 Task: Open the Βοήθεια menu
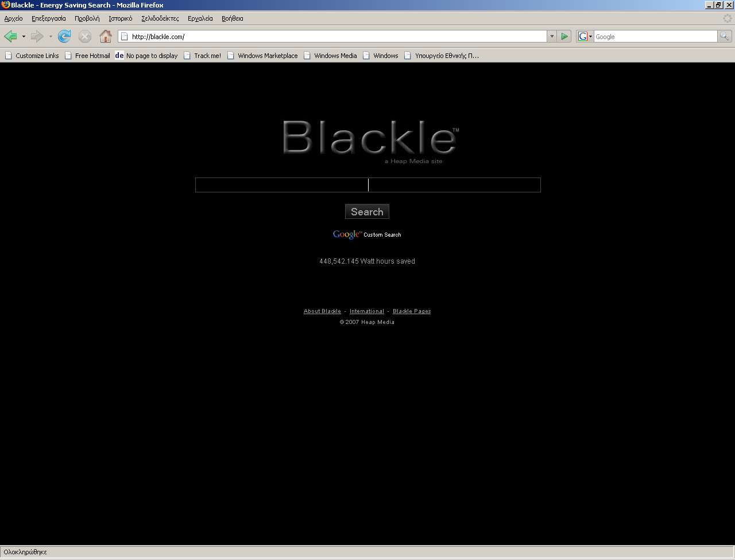point(233,18)
